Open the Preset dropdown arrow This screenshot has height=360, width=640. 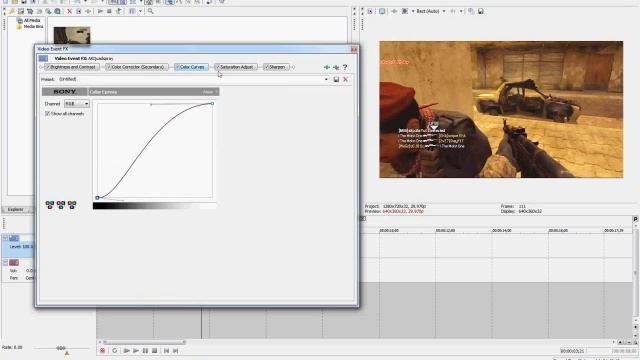[x=326, y=79]
